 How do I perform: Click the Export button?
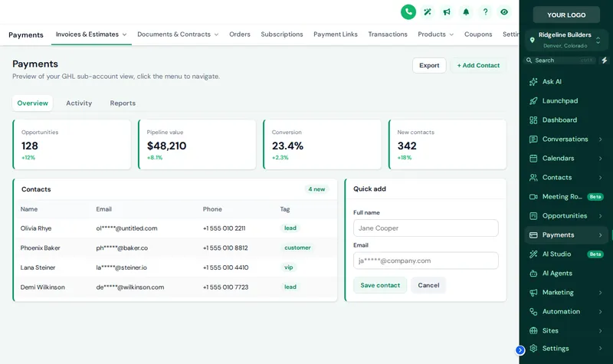tap(429, 65)
